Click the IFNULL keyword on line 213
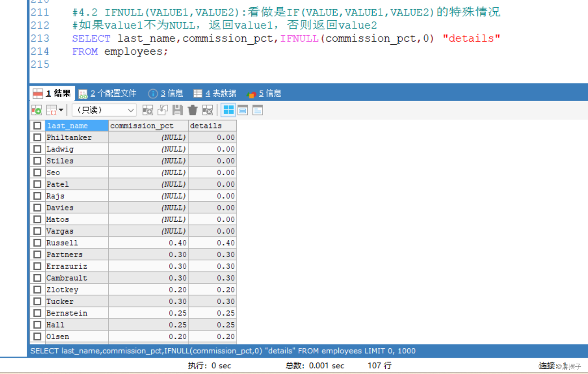The height and width of the screenshot is (374, 588). point(299,38)
